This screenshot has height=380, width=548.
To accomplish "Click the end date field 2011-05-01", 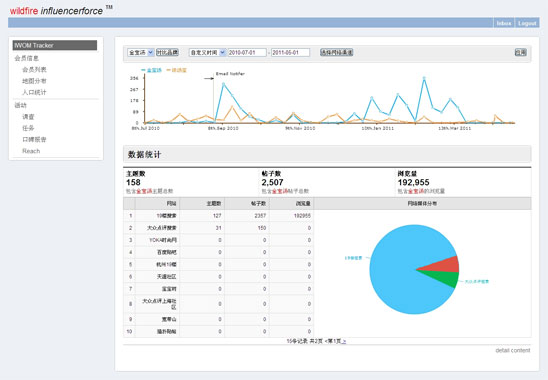I will pos(290,52).
